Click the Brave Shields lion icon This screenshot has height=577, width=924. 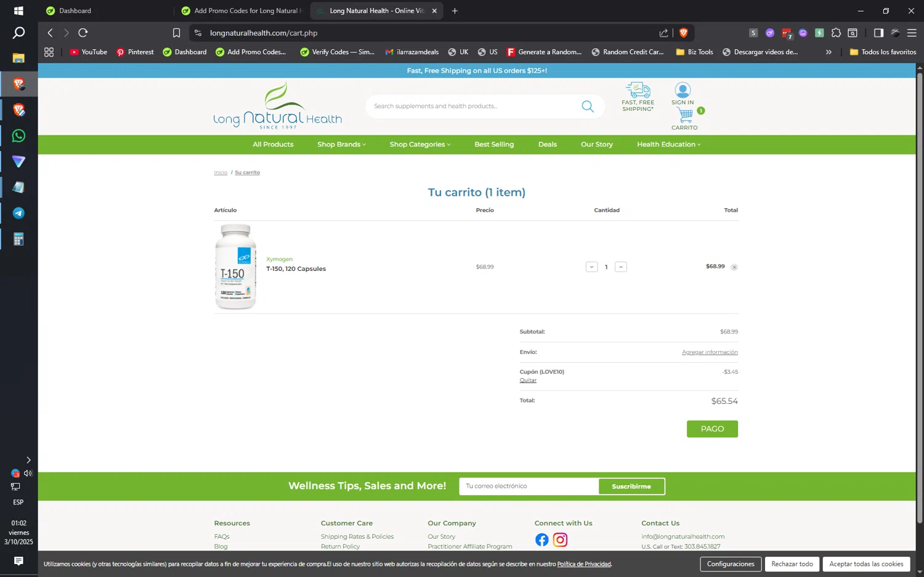point(683,33)
